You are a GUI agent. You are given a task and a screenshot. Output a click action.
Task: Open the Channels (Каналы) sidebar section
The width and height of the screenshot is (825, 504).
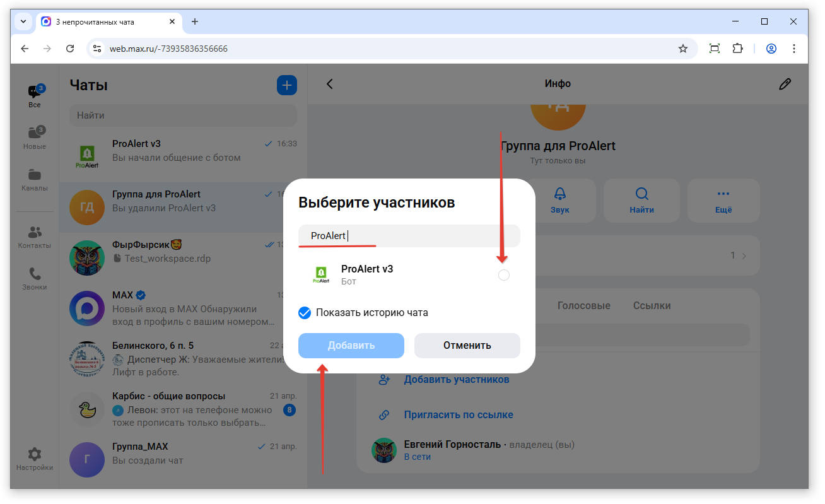[x=34, y=180]
